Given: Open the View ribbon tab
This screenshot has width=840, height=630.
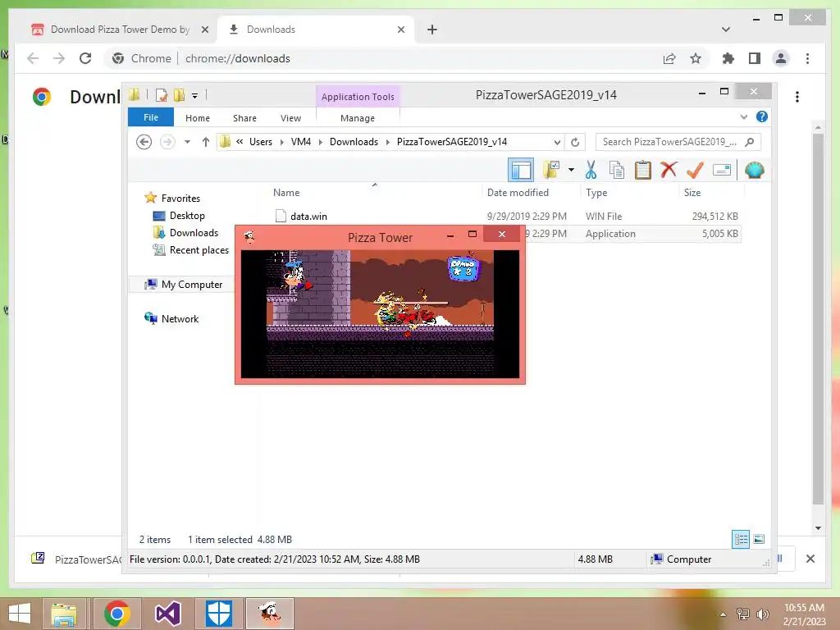Looking at the screenshot, I should 290,118.
